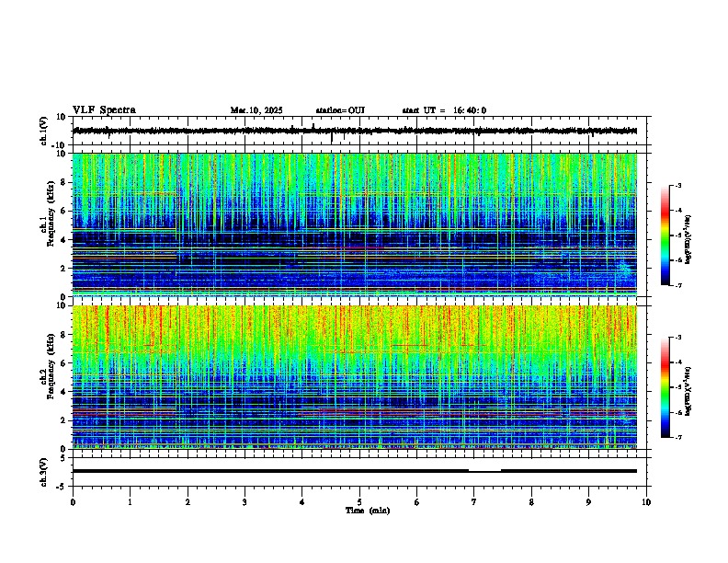The width and height of the screenshot is (728, 563).
Task: Click the ch.1 voltage waveform trace
Action: pyautogui.click(x=355, y=131)
